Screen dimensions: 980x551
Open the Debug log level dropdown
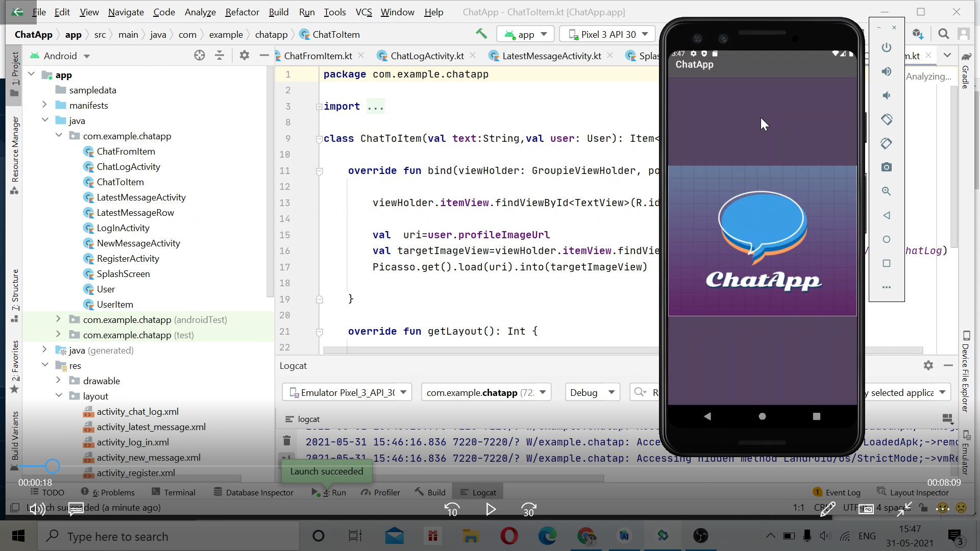tap(592, 392)
